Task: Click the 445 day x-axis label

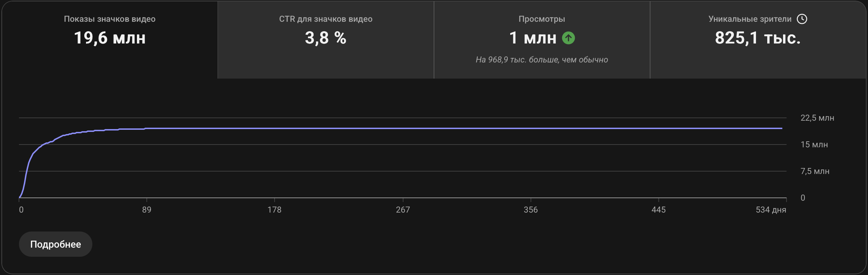Action: (658, 210)
